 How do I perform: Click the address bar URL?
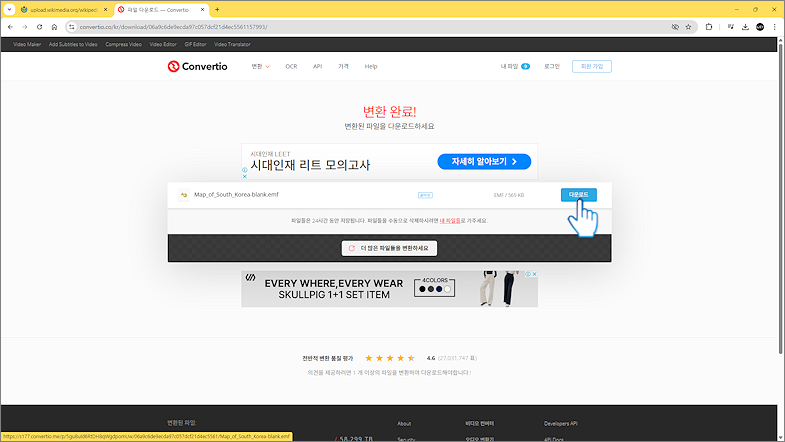pyautogui.click(x=173, y=27)
